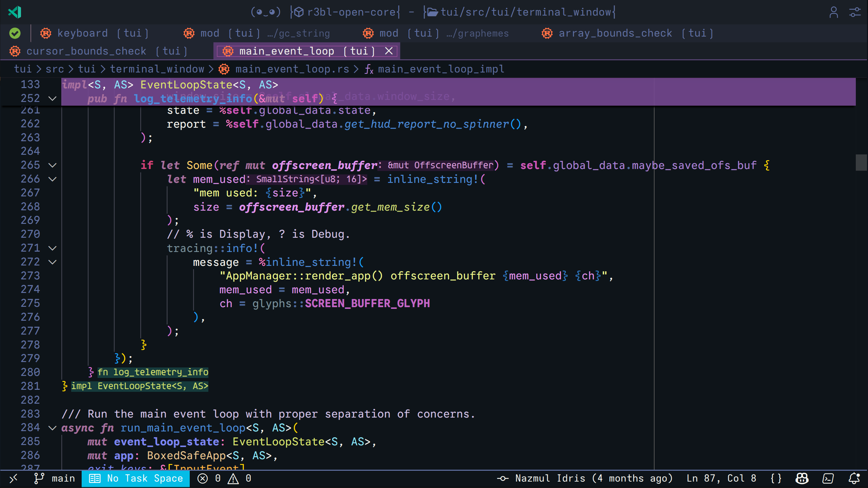Click the remote window indicator at bottom left
This screenshot has height=488, width=868.
point(14,478)
